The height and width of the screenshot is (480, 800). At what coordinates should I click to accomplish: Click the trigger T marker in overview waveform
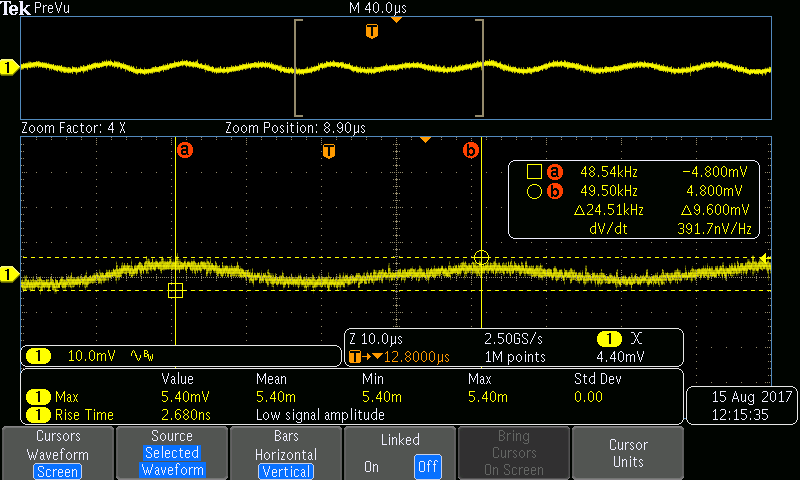(372, 32)
